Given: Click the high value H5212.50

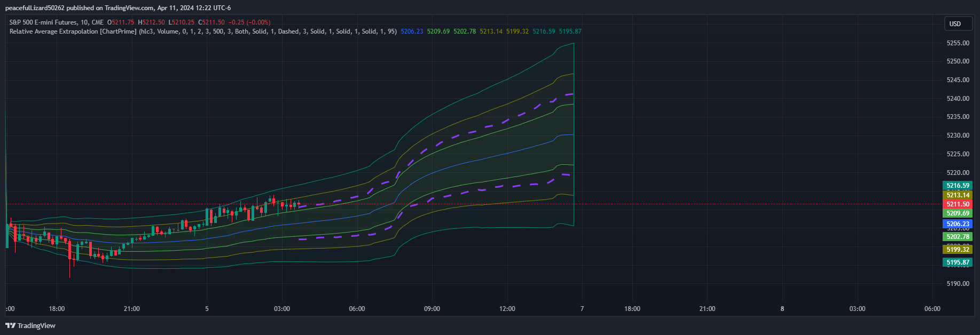Looking at the screenshot, I should point(151,22).
